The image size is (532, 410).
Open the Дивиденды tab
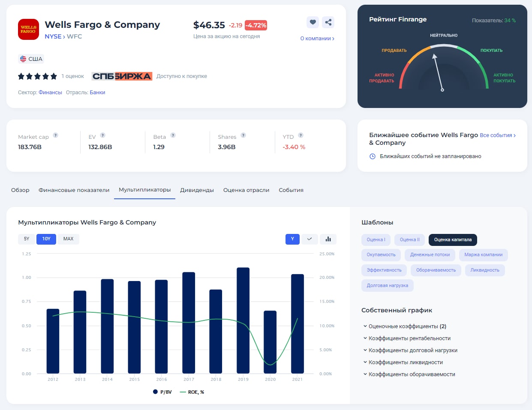click(197, 190)
